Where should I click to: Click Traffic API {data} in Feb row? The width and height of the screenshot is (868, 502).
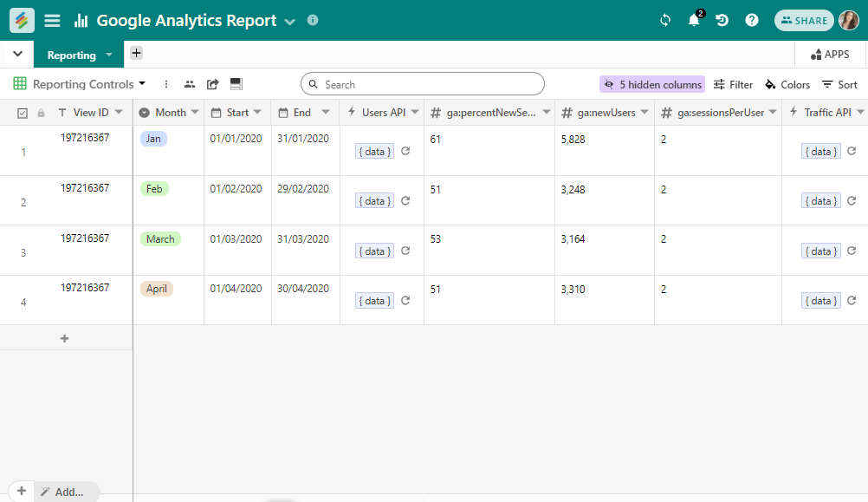pyautogui.click(x=821, y=200)
